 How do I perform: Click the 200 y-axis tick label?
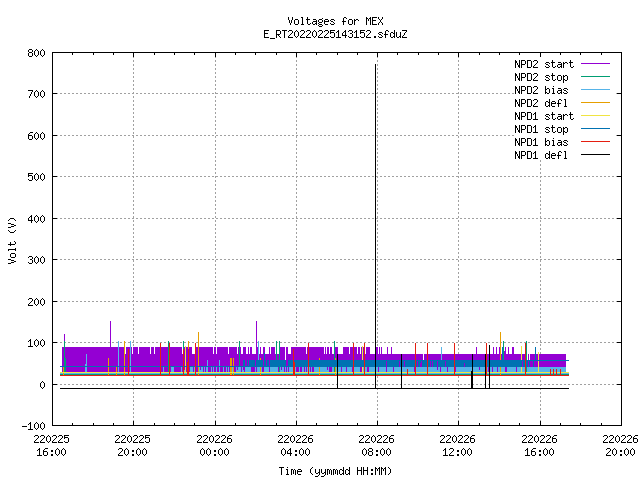pos(36,302)
